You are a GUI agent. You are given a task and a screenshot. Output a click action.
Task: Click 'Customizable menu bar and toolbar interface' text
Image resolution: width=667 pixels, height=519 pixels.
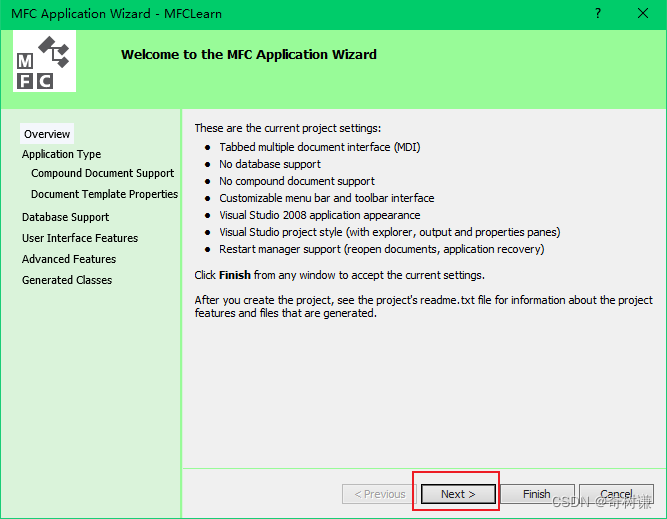327,198
